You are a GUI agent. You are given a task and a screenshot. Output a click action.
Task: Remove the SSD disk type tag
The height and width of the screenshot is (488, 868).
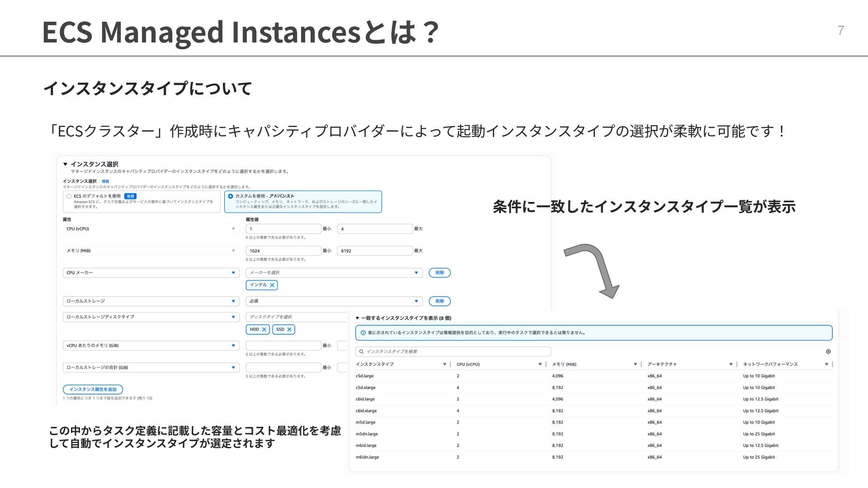click(x=289, y=329)
